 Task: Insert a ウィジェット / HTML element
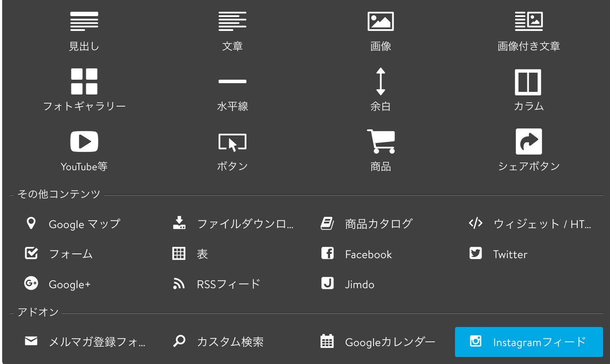pos(520,224)
